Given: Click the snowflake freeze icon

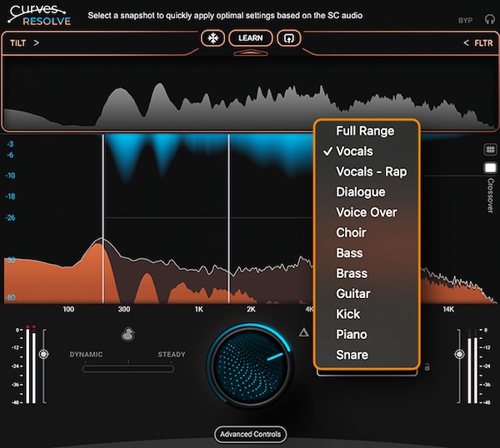Looking at the screenshot, I should point(212,38).
